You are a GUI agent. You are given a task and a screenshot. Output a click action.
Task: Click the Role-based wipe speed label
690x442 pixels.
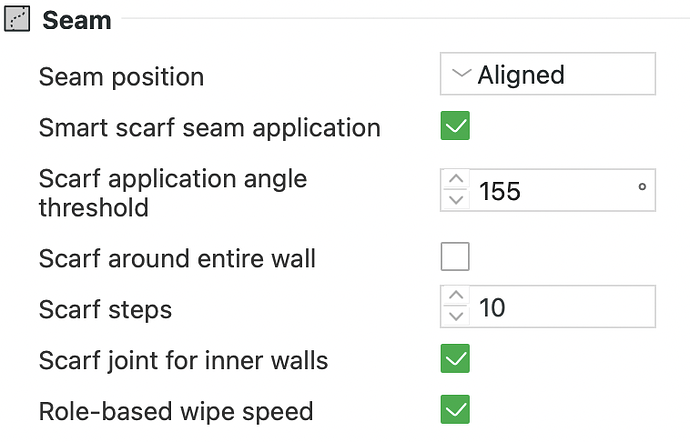pyautogui.click(x=176, y=411)
